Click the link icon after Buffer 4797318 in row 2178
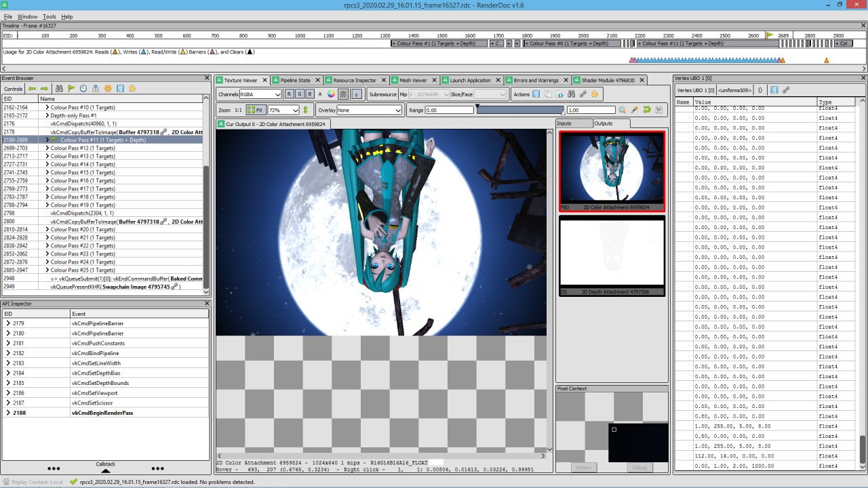The height and width of the screenshot is (488, 868). coord(163,131)
